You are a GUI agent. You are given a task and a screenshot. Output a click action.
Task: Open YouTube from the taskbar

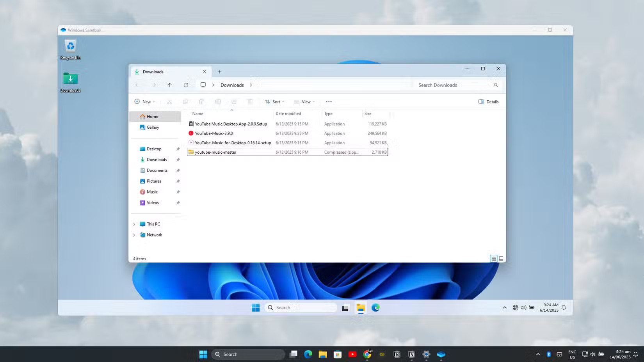click(x=352, y=354)
